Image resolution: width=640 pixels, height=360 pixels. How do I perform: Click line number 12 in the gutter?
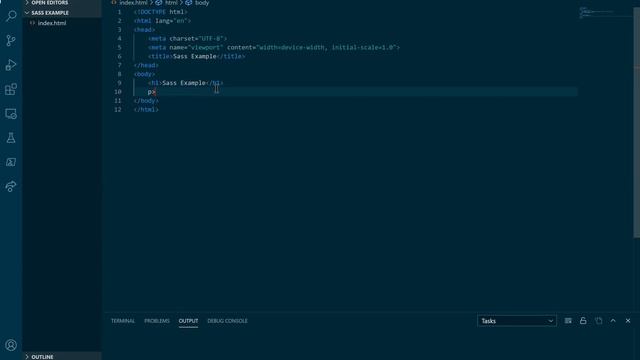pos(118,109)
